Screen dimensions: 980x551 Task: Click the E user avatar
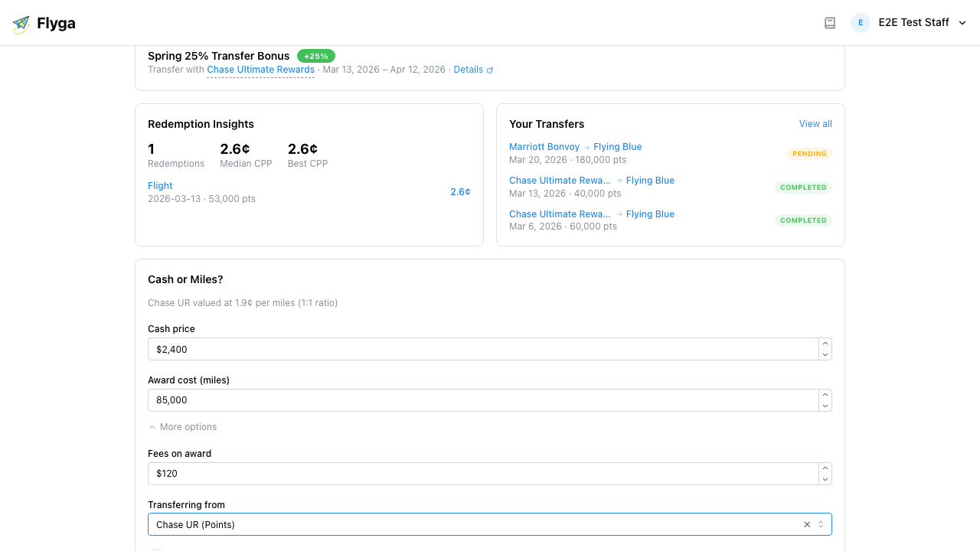[x=861, y=23]
